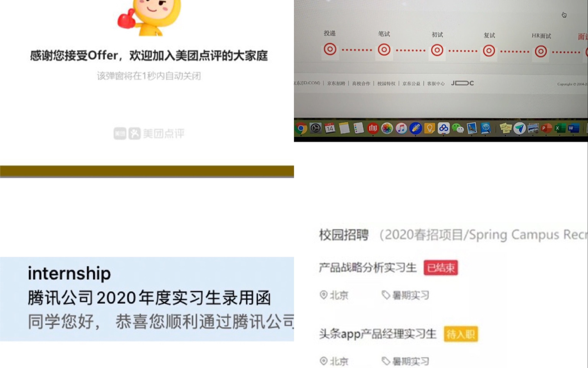This screenshot has width=588, height=368.
Task: Open iTunes music app in dock
Action: 401,128
